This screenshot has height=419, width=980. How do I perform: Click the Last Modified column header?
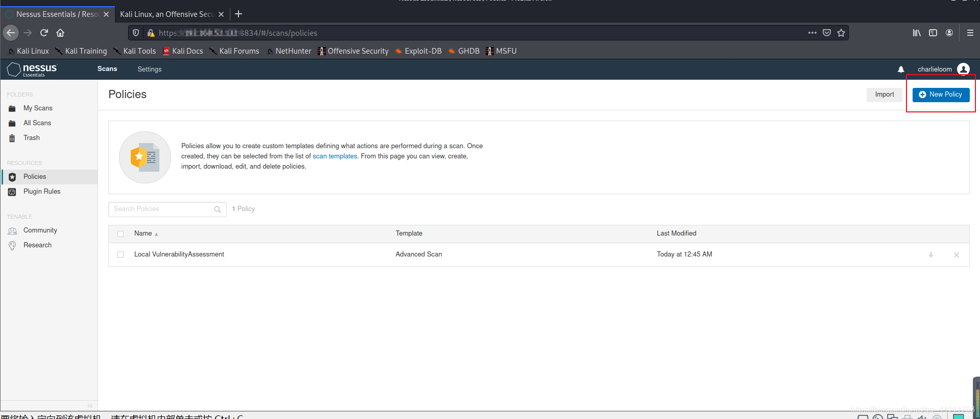677,234
